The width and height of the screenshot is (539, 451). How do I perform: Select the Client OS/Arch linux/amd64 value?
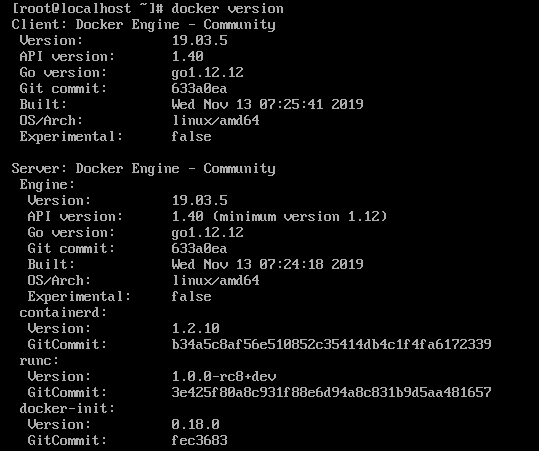pos(215,121)
